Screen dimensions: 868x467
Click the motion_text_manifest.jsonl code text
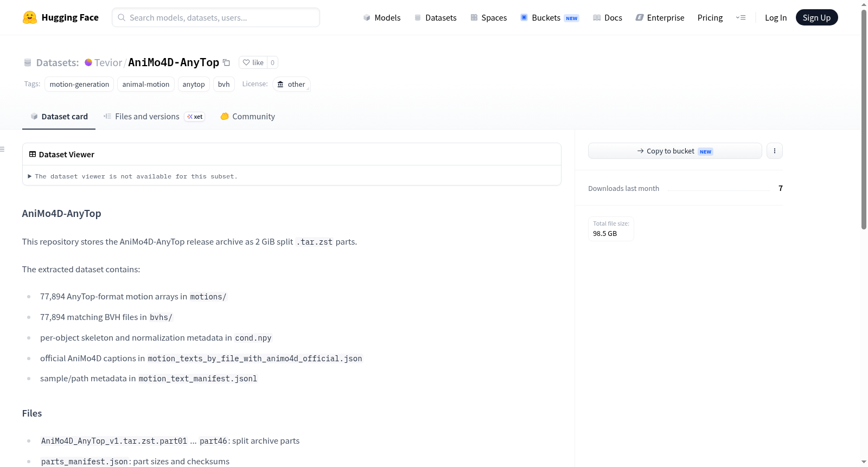(x=198, y=379)
